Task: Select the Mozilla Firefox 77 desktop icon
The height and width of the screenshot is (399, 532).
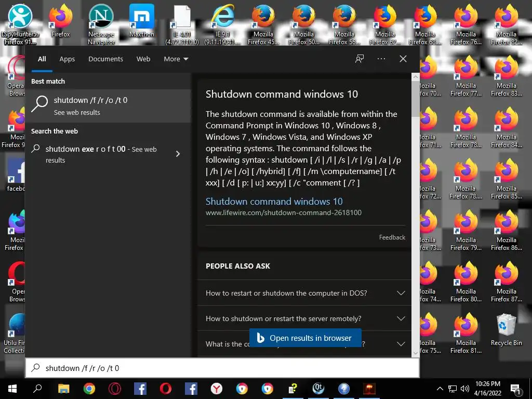Action: pos(466,77)
